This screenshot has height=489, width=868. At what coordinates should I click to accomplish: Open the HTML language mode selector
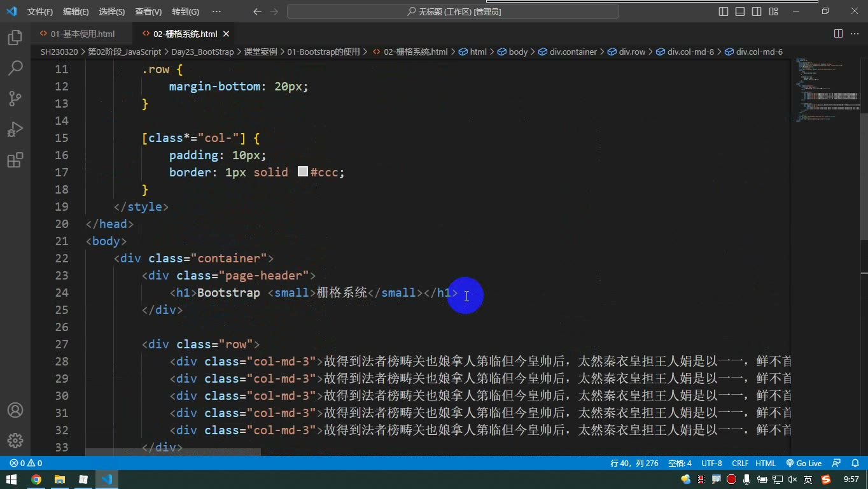pyautogui.click(x=766, y=464)
